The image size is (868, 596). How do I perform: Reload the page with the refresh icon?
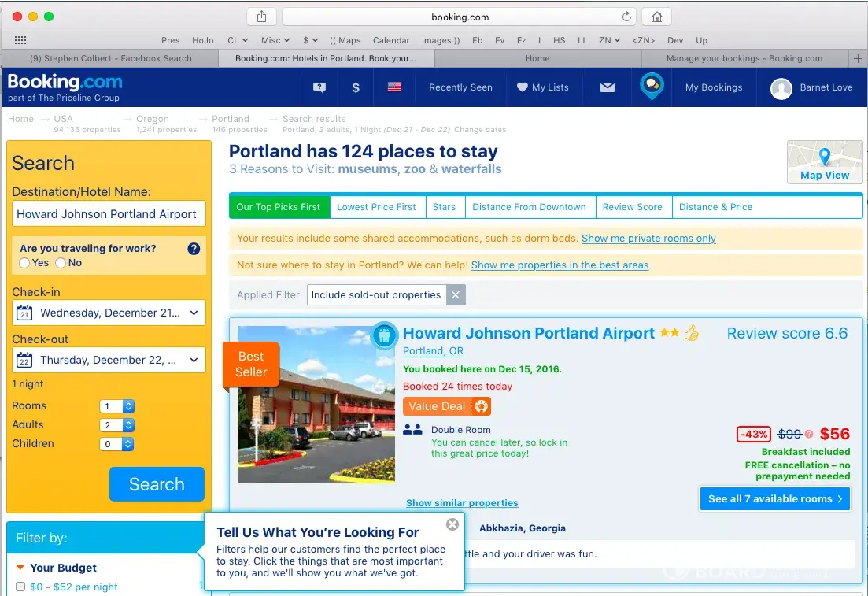coord(626,17)
